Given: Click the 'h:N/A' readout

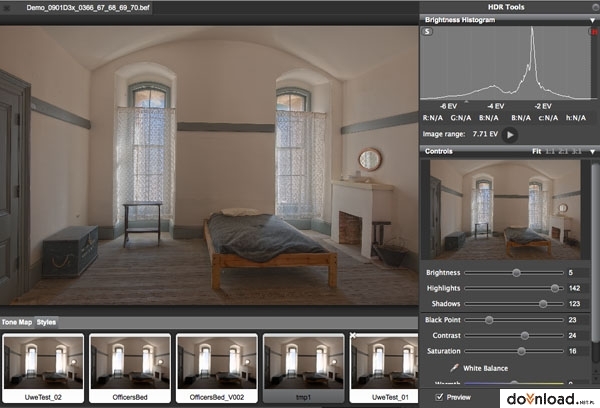Looking at the screenshot, I should pos(576,118).
